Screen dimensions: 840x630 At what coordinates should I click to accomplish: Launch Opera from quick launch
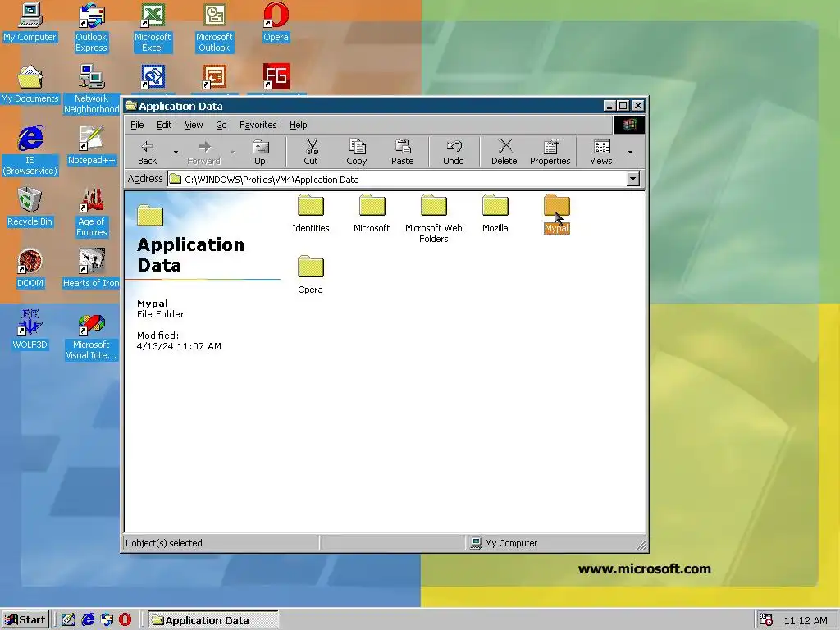pyautogui.click(x=125, y=620)
